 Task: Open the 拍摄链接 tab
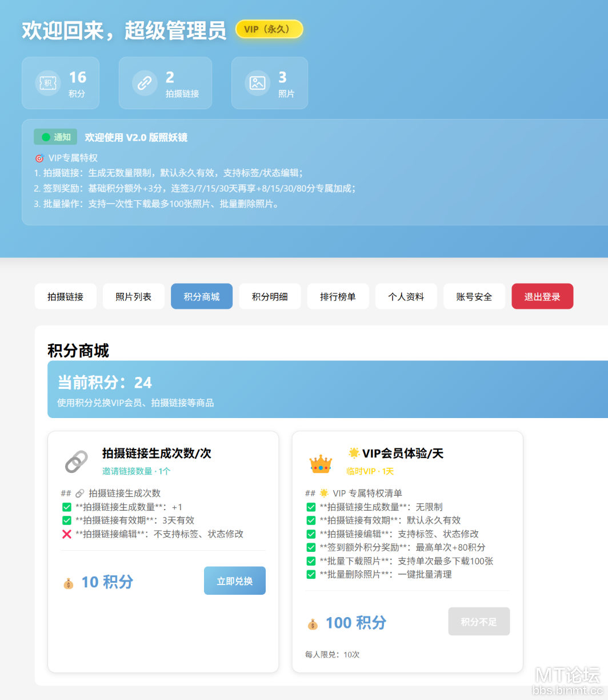tap(65, 297)
